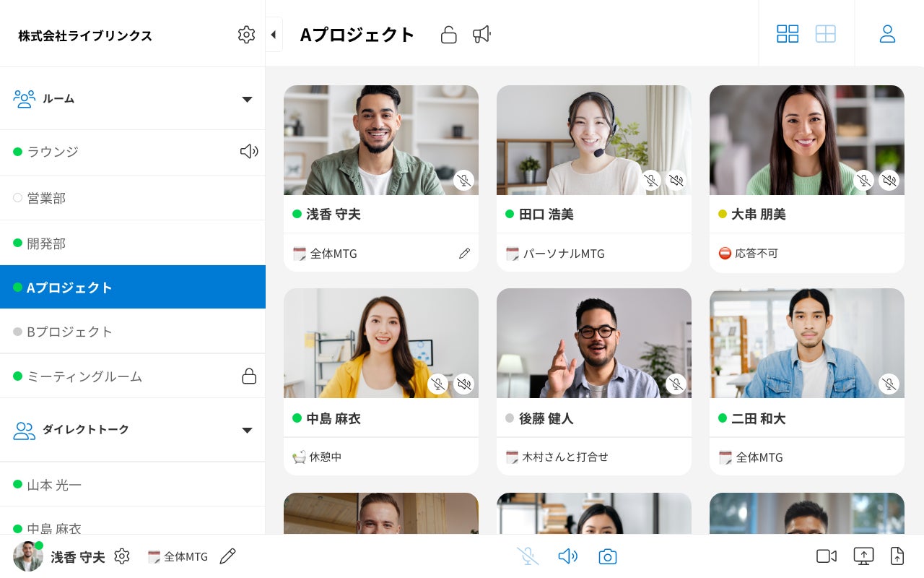Click the muted mic badge on 二田 和大's card
Image resolution: width=924 pixels, height=578 pixels.
click(x=889, y=384)
